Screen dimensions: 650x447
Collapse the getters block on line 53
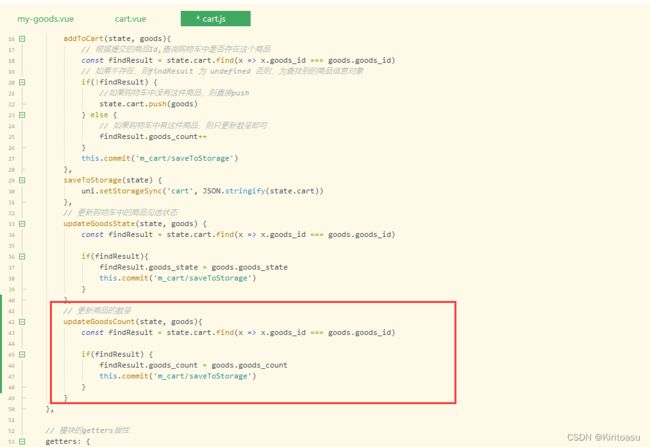pyautogui.click(x=22, y=441)
